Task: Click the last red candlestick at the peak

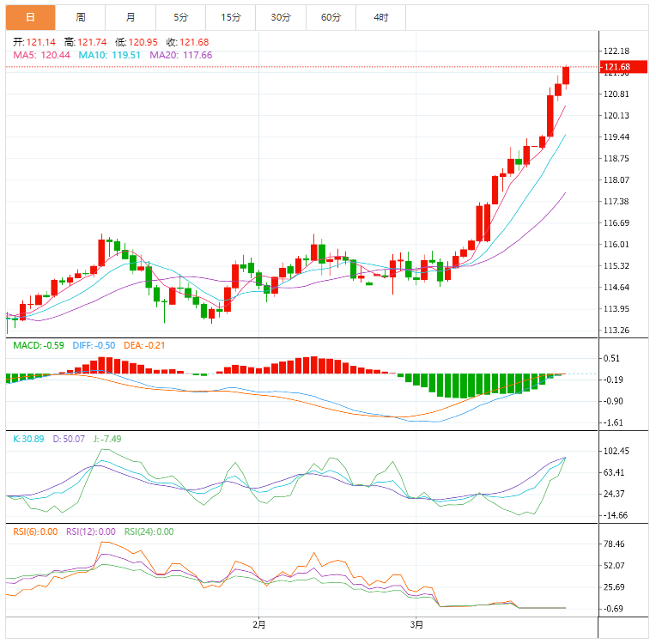Action: tap(566, 76)
